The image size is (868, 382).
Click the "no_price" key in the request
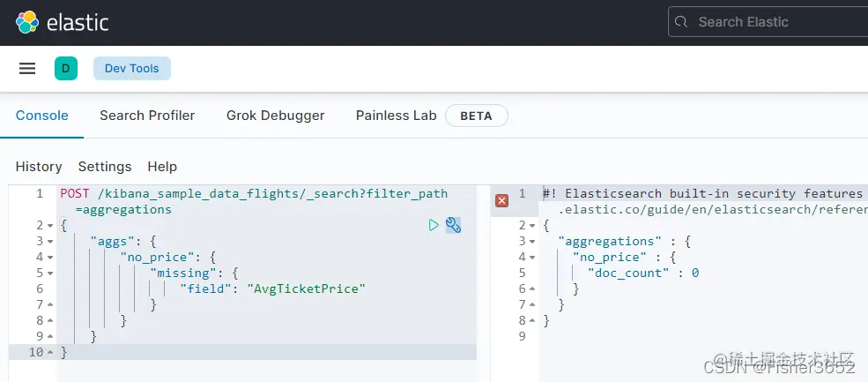point(157,258)
